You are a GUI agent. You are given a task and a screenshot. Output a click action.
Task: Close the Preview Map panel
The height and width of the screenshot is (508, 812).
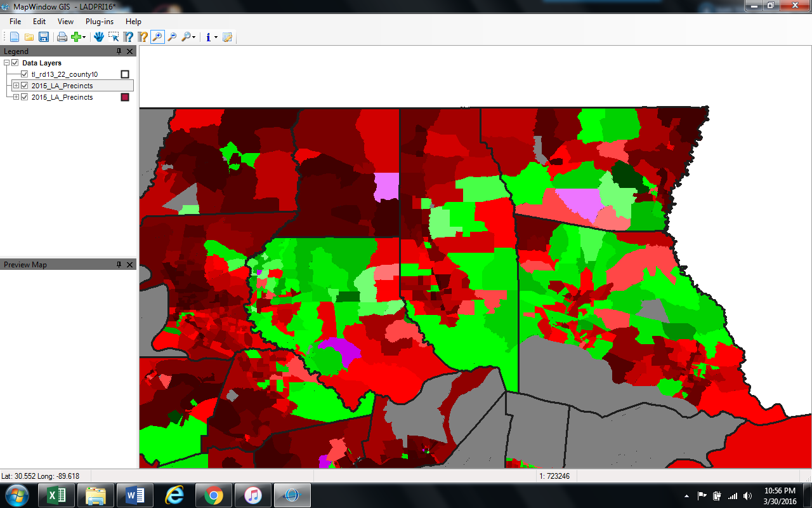click(130, 265)
